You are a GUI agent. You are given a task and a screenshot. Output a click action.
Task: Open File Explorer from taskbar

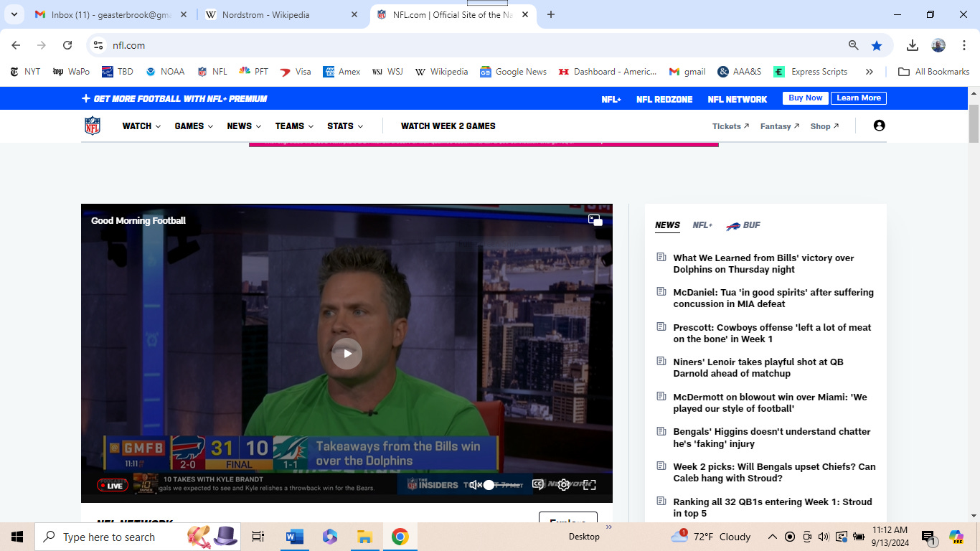click(x=364, y=537)
